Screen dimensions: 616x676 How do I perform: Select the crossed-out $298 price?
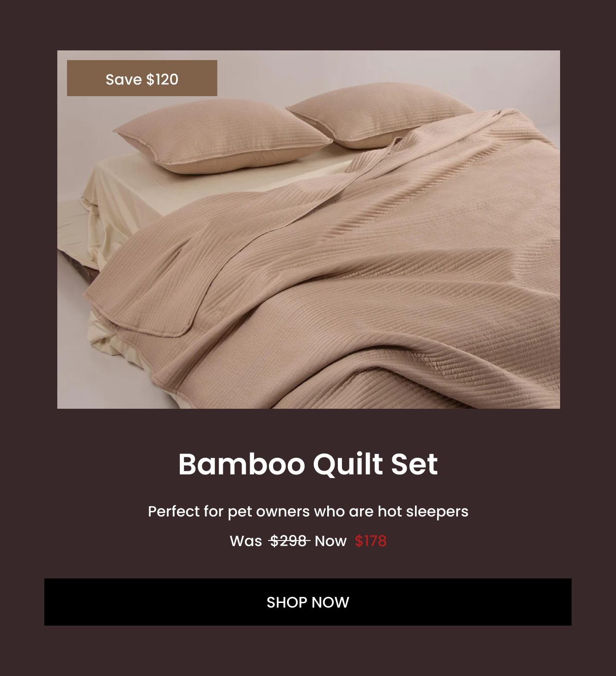289,541
